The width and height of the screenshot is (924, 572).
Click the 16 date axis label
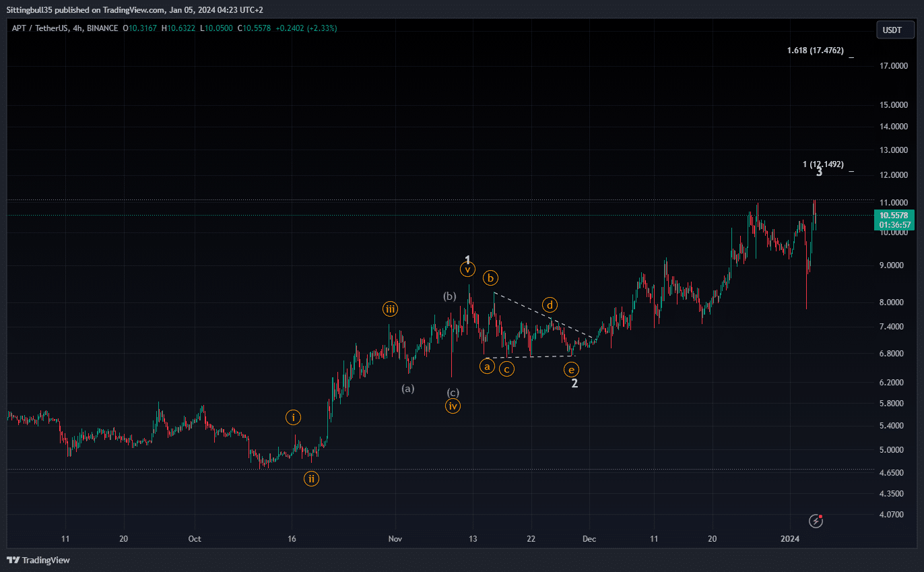coord(292,539)
